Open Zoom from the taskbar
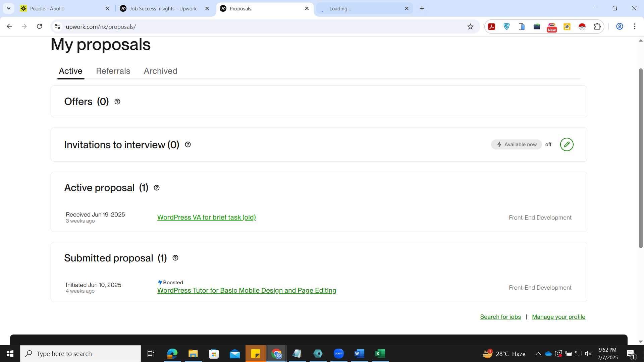Image resolution: width=644 pixels, height=362 pixels. (x=339, y=354)
